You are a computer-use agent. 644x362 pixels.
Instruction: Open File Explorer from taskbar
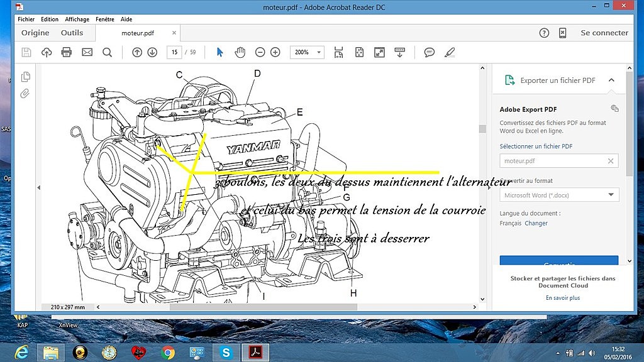click(x=51, y=353)
